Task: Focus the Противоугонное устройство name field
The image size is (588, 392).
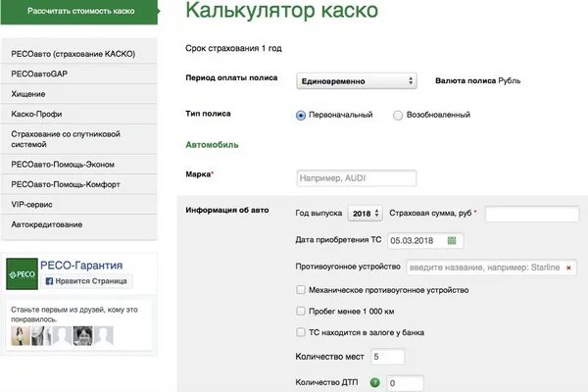Action: [x=491, y=268]
